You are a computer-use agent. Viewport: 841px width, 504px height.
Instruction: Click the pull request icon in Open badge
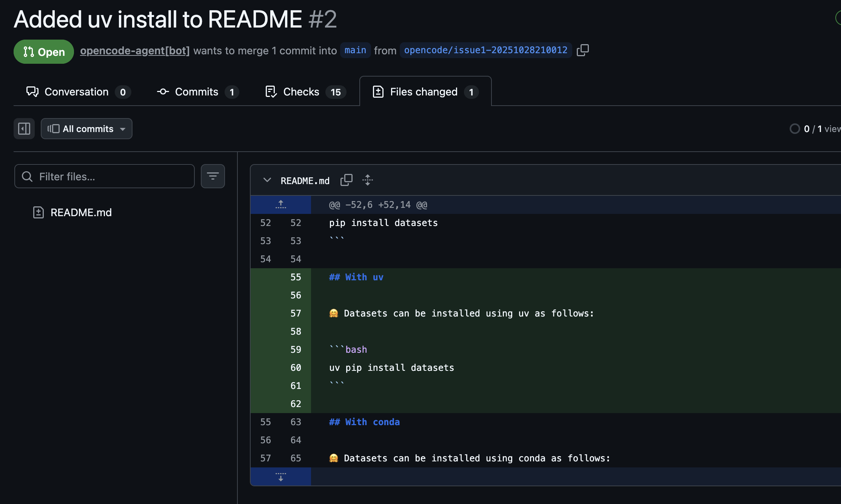27,52
